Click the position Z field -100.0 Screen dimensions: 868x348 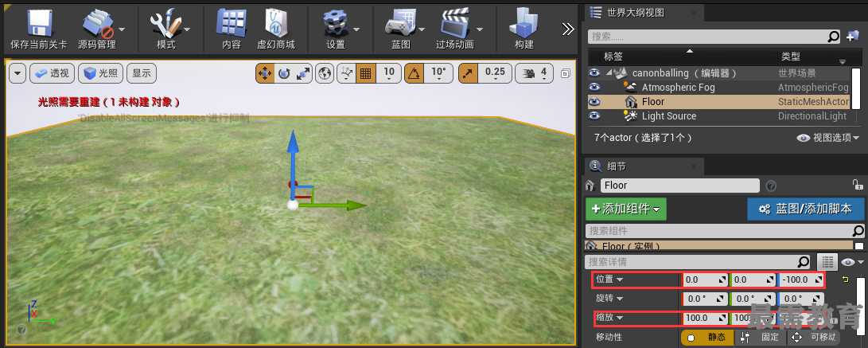point(800,280)
